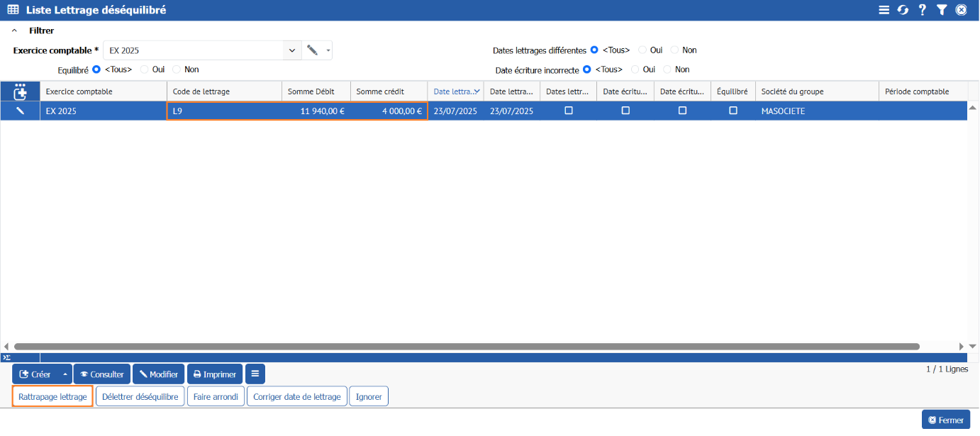Screen dimensions: 980x436
Task: Open the list options menu next to Imprimer
Action: [255, 374]
